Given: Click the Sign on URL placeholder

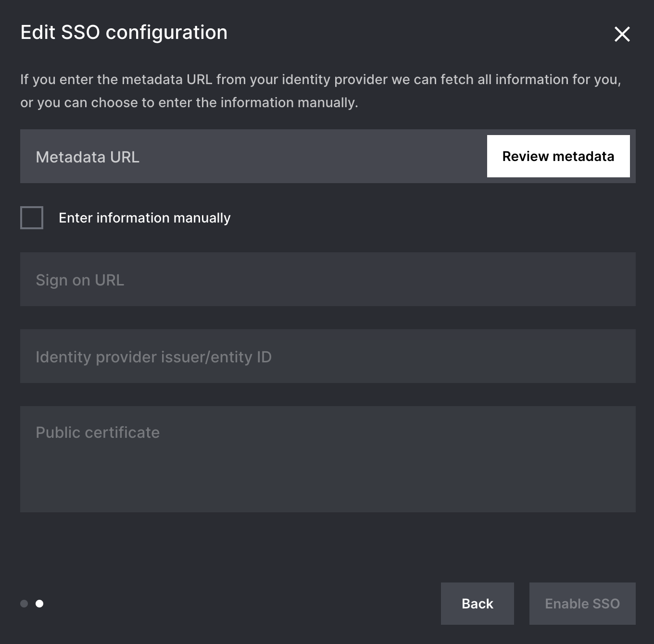Looking at the screenshot, I should pyautogui.click(x=80, y=279).
